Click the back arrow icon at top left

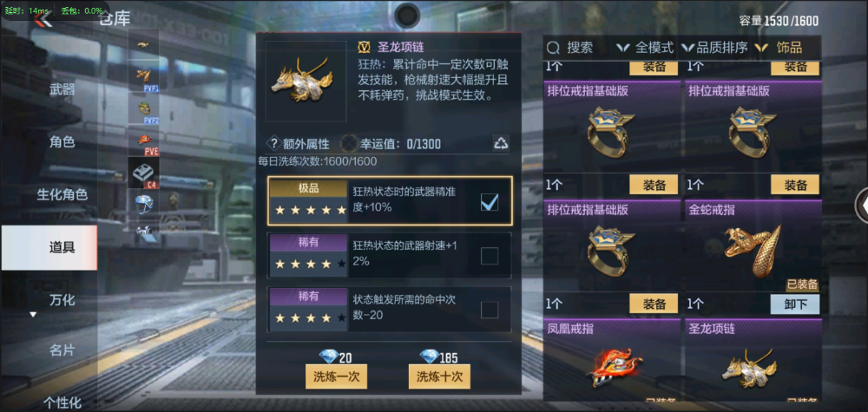tap(42, 19)
